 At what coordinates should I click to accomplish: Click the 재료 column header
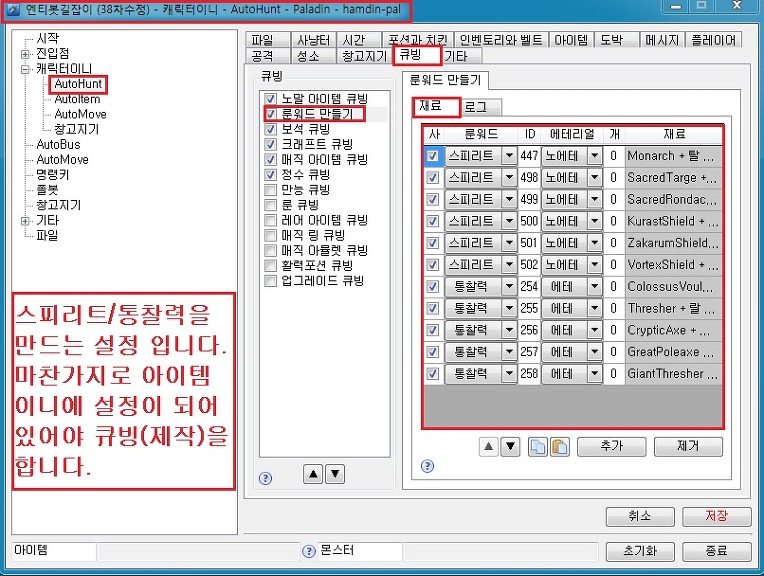pos(674,134)
